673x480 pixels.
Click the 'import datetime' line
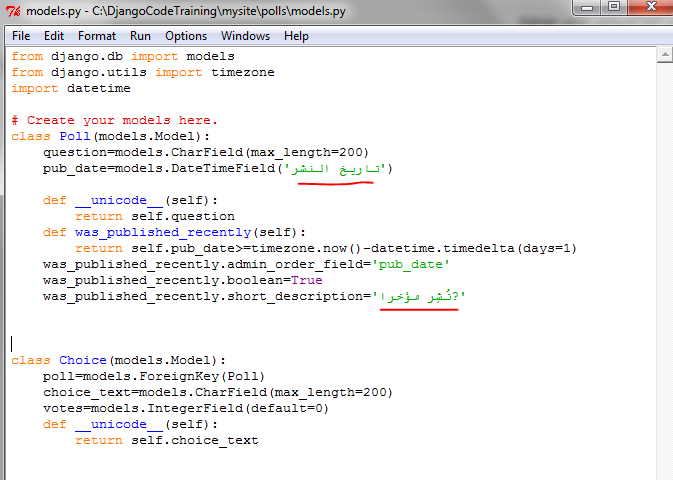71,88
